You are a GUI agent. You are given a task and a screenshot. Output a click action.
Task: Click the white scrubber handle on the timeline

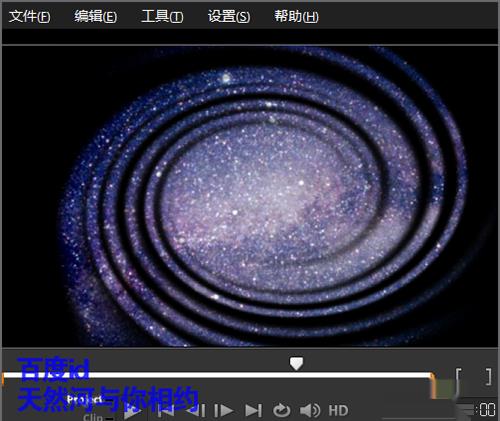coord(296,363)
